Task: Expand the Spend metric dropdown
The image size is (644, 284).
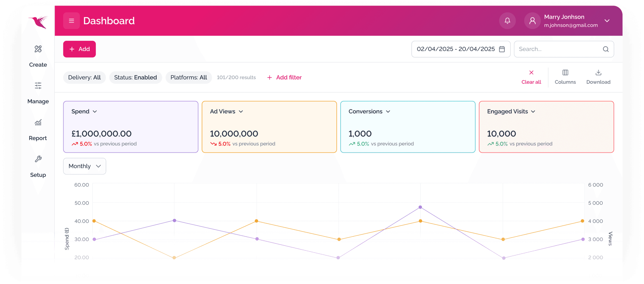Action: click(x=95, y=111)
